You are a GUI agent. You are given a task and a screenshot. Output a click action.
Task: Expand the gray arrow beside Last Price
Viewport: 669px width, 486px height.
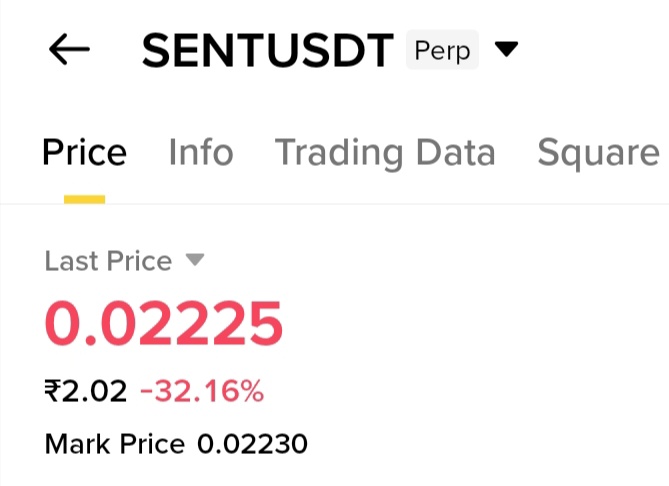195,261
